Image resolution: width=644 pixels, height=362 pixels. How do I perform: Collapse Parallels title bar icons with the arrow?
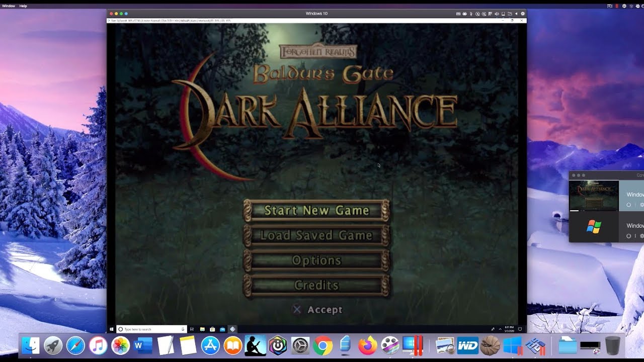[x=516, y=14]
